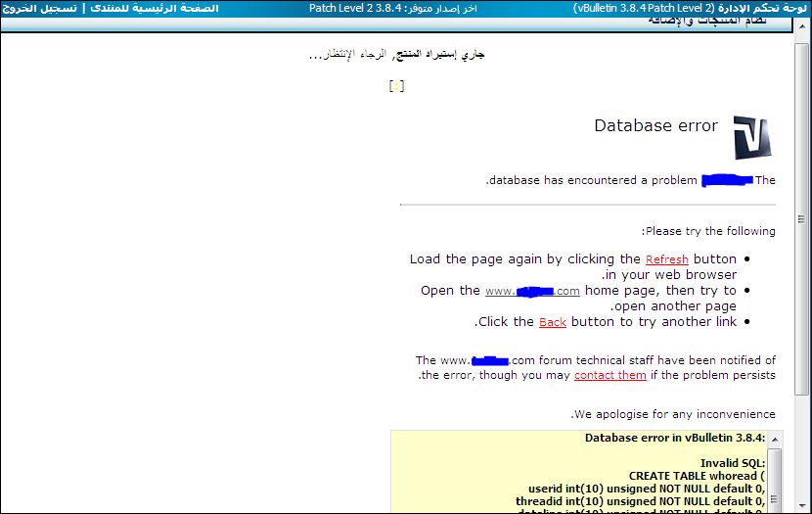Click the vBulletin logo beside Database error
Viewport: 812px width, 514px height.
[751, 138]
